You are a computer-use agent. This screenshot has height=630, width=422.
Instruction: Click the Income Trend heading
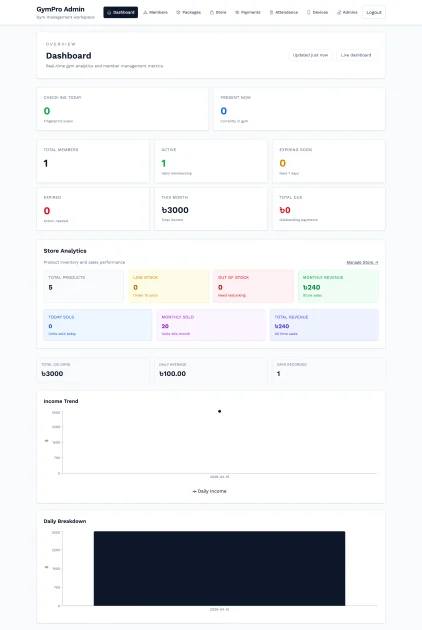[x=61, y=401]
